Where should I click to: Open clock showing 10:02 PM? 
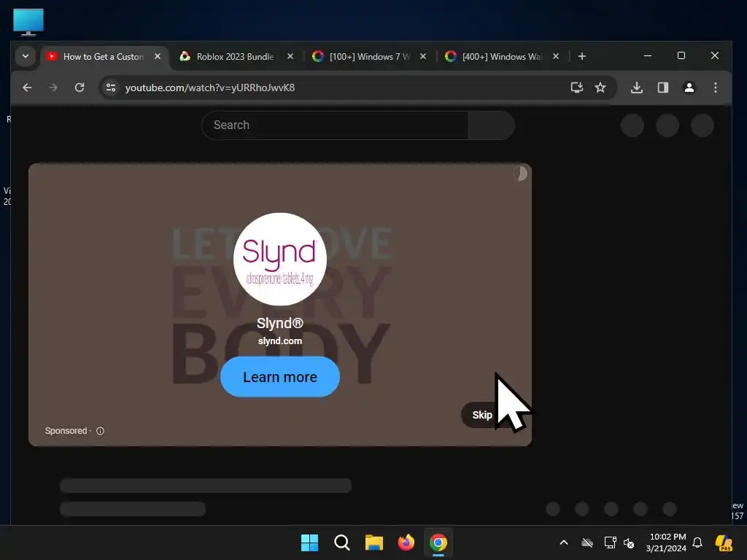(x=667, y=542)
